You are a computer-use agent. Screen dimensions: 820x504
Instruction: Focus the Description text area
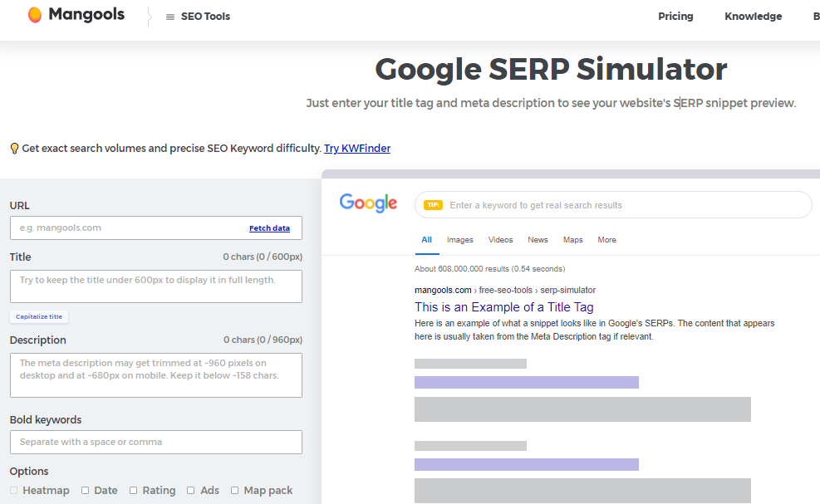[156, 375]
